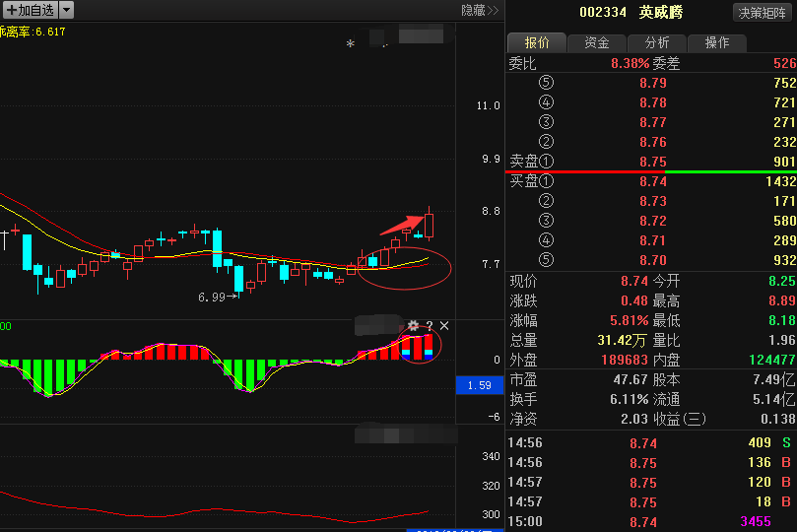Click 隐藏>> to hide the side panel
The height and width of the screenshot is (532, 797).
pos(480,10)
